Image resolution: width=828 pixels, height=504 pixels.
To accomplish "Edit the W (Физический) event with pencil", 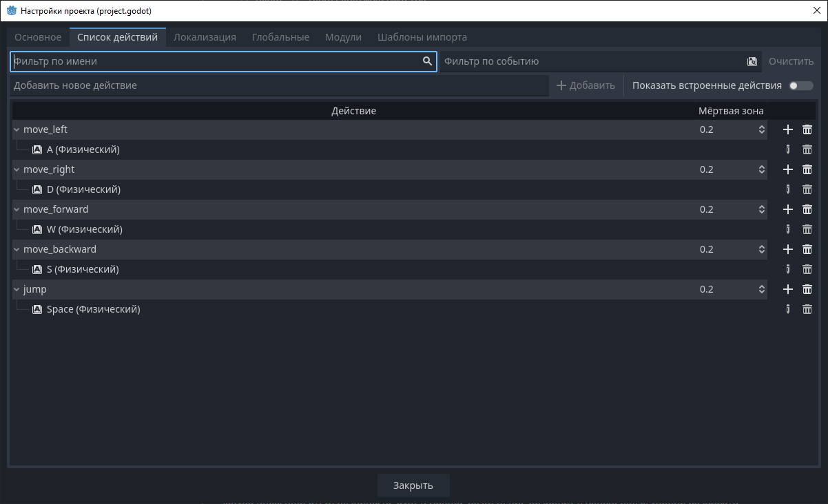I will (x=788, y=229).
